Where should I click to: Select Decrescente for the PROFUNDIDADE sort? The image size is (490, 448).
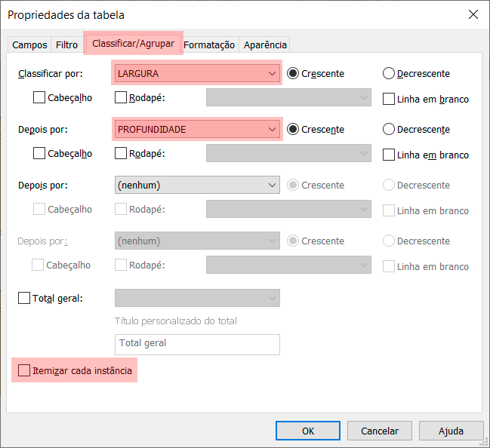point(389,130)
